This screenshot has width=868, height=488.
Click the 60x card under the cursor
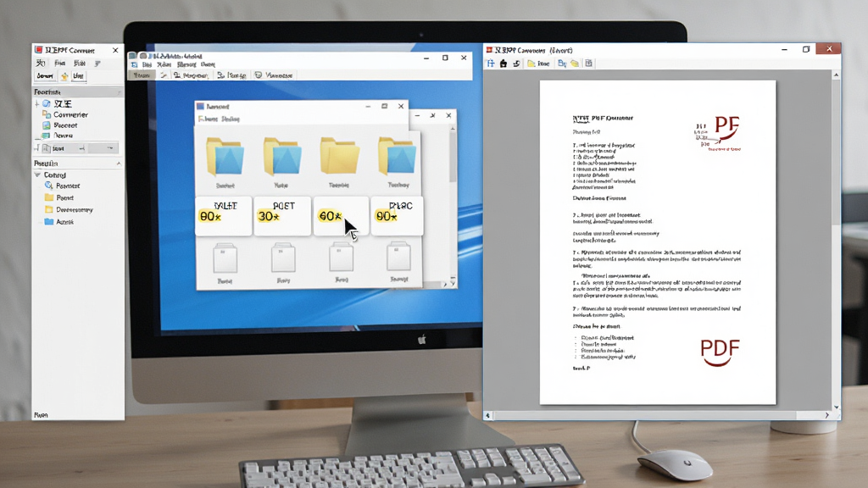(341, 215)
